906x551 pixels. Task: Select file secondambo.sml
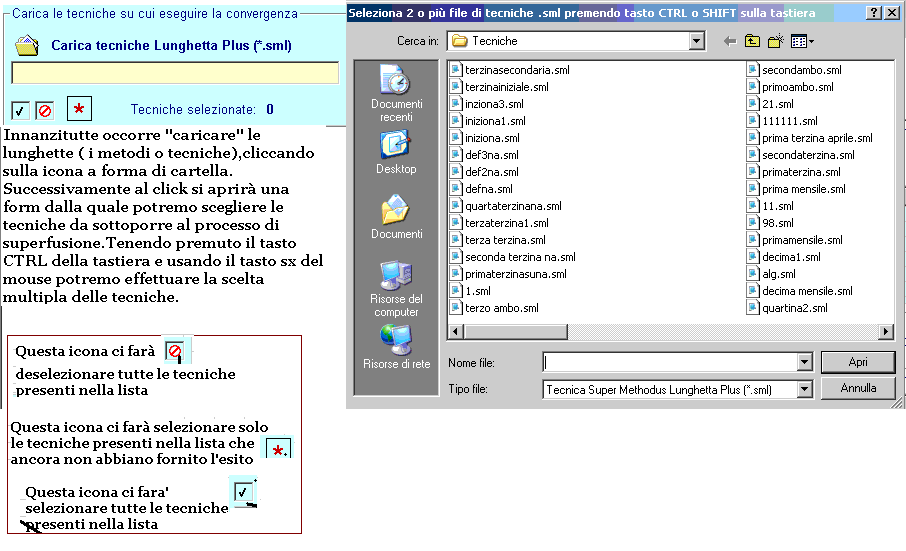pos(794,70)
